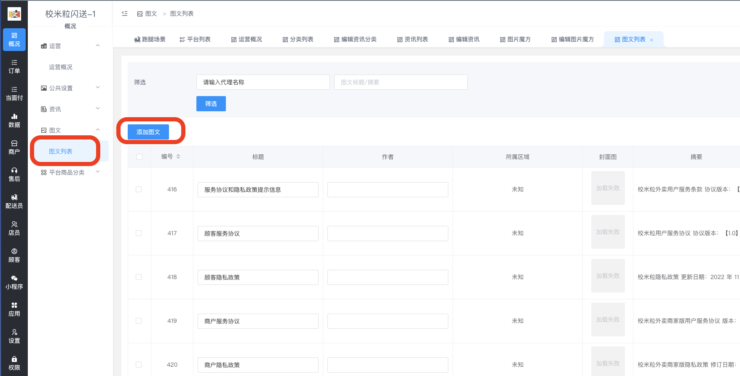Close the 图文列表 tab using its x

click(651, 40)
